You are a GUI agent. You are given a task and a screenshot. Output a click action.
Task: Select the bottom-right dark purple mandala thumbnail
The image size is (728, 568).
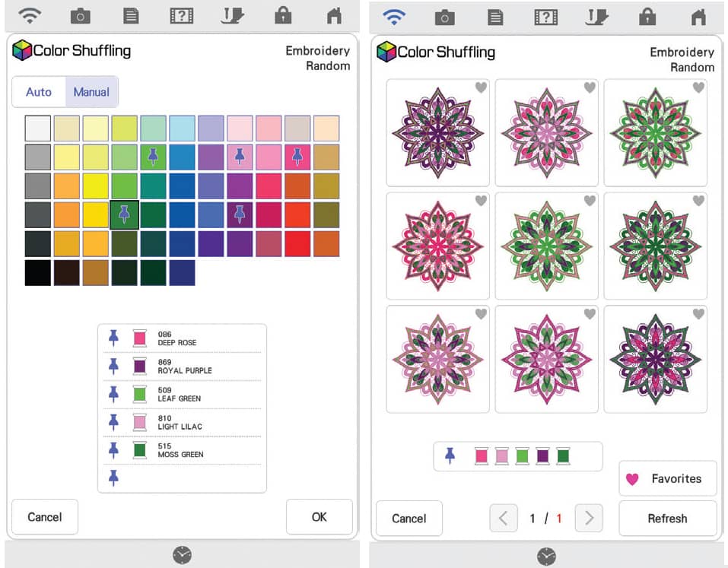[655, 359]
